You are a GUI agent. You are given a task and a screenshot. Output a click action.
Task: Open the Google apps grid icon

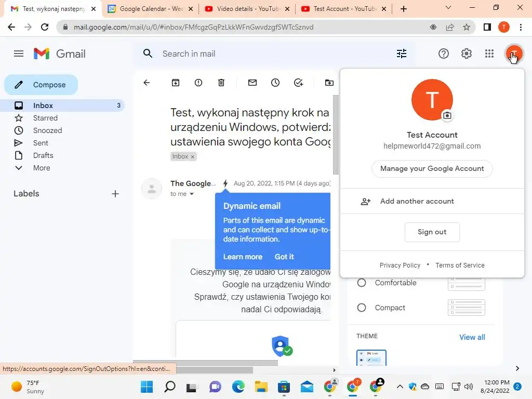(x=489, y=54)
